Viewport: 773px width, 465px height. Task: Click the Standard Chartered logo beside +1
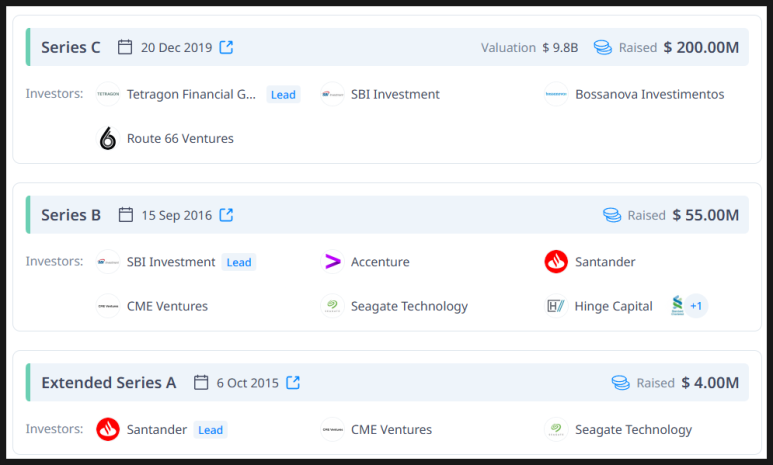(677, 306)
